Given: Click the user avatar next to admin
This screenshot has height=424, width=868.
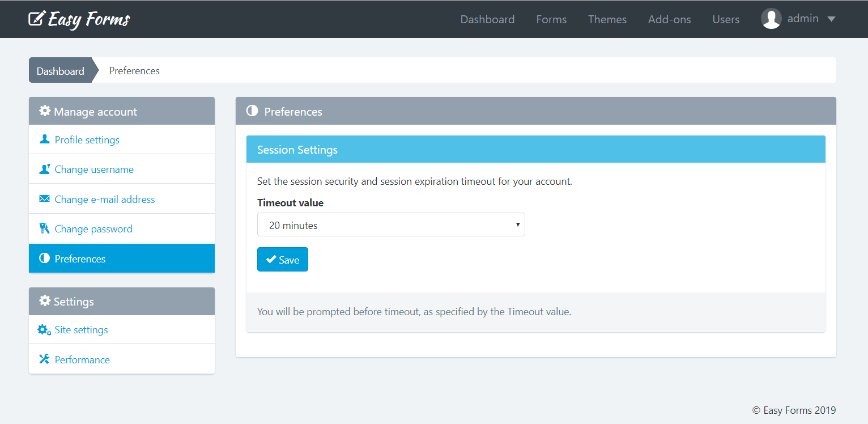Looking at the screenshot, I should point(771,18).
